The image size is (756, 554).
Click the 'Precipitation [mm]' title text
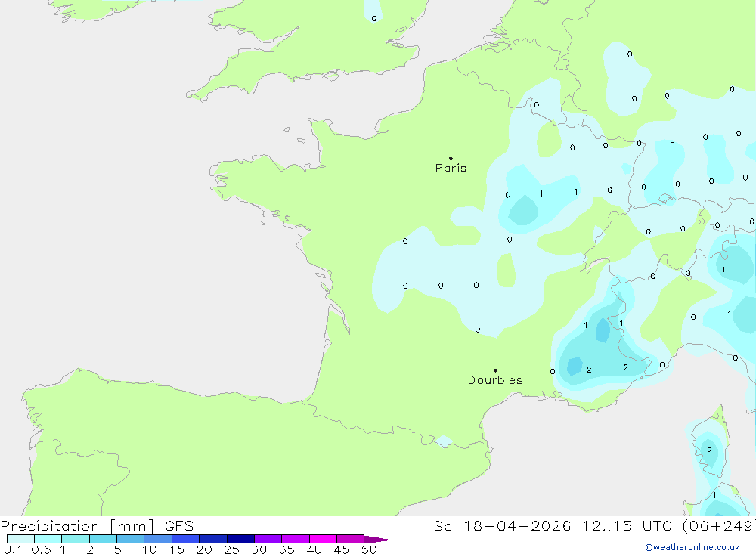(x=77, y=526)
